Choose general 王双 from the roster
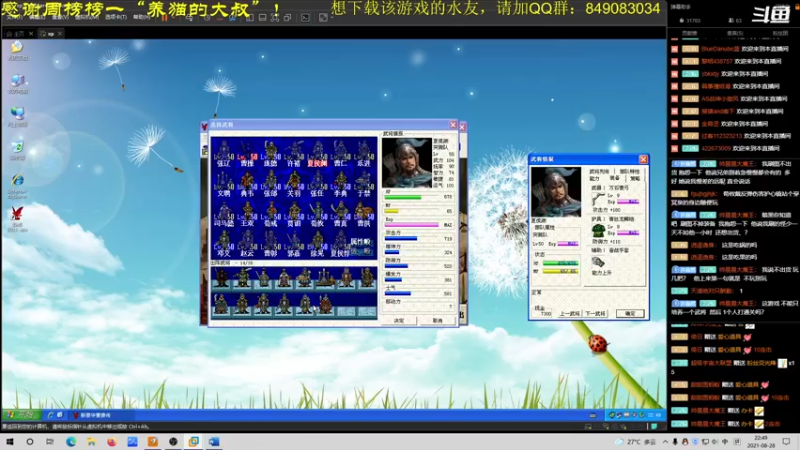 click(247, 213)
